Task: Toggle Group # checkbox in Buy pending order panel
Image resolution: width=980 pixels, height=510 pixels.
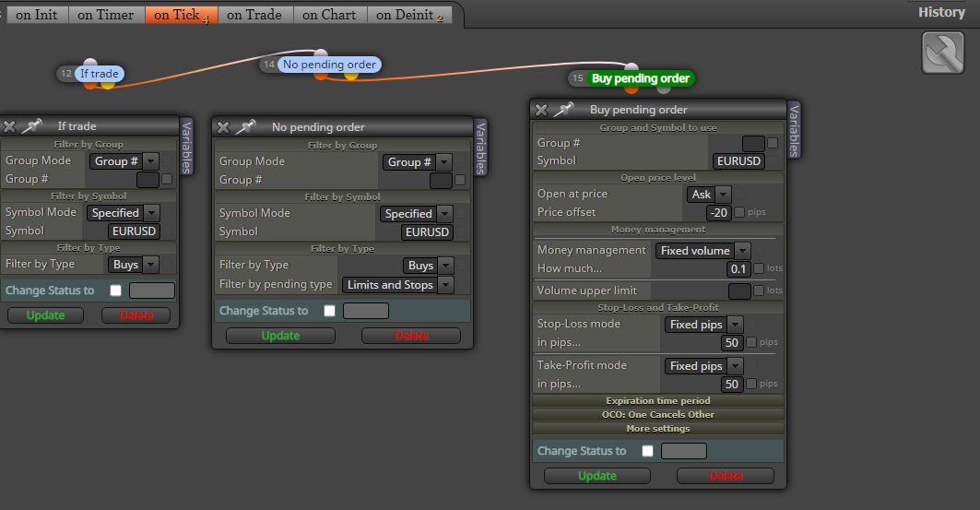Action: [x=773, y=143]
